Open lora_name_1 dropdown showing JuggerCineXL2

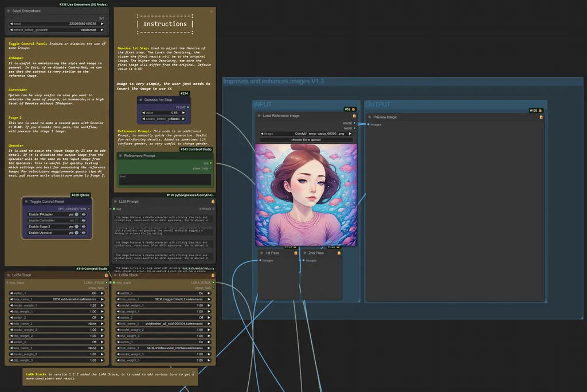point(163,299)
